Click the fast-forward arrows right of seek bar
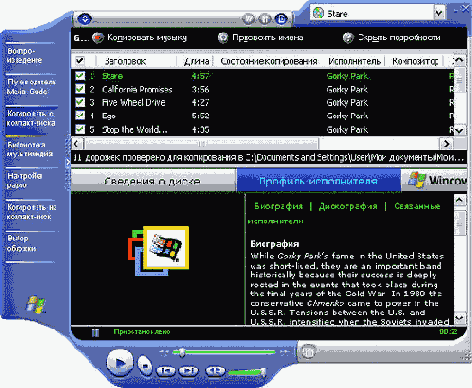Screen dimensions: 472x388 click(284, 352)
